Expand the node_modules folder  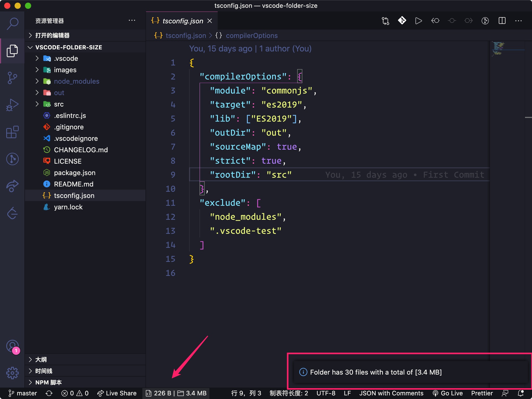tap(76, 81)
